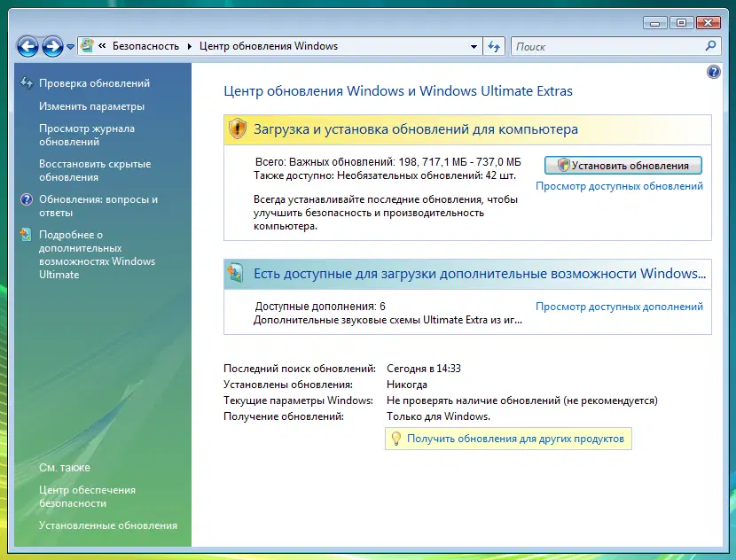
Task: Click the magnifying glass search icon
Action: (710, 46)
